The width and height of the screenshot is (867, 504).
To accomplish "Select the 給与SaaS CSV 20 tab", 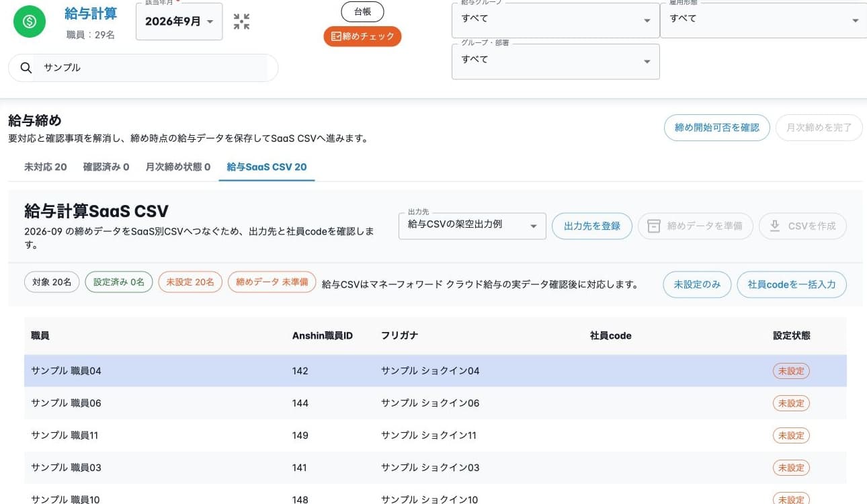I will tap(267, 167).
